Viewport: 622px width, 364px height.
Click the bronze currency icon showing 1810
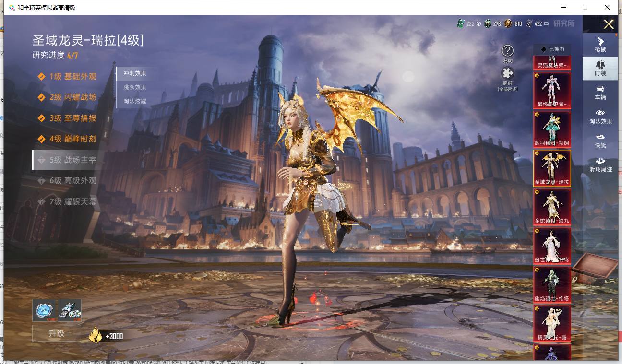(508, 23)
